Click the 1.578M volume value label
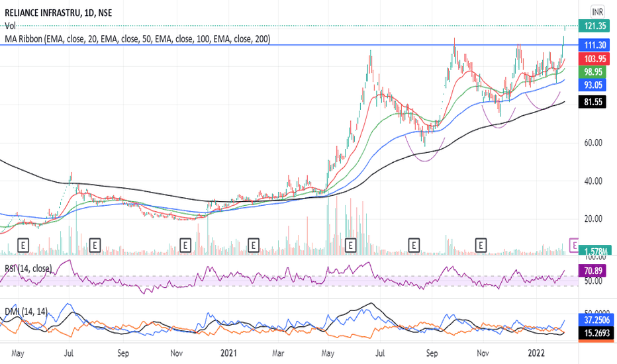 click(x=594, y=251)
